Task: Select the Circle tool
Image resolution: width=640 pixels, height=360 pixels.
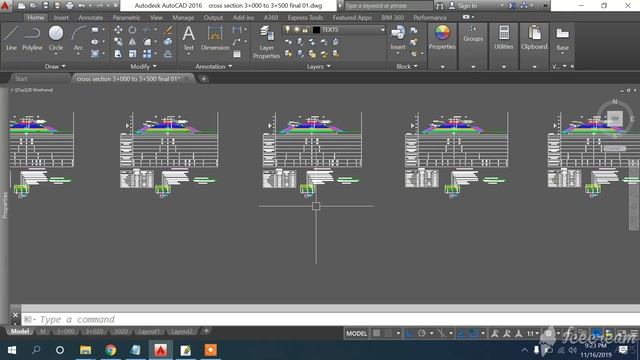Action: click(56, 39)
